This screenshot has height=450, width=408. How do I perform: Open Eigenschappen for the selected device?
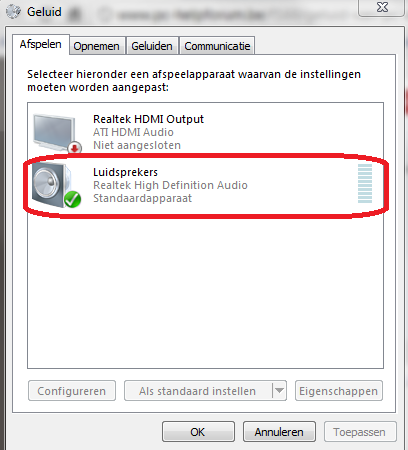click(x=339, y=390)
